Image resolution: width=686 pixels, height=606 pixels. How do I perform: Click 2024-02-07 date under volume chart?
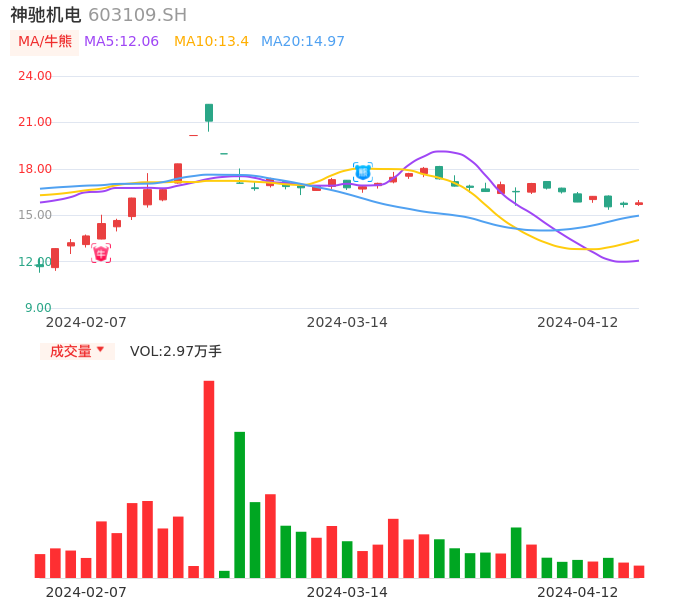pos(86,592)
